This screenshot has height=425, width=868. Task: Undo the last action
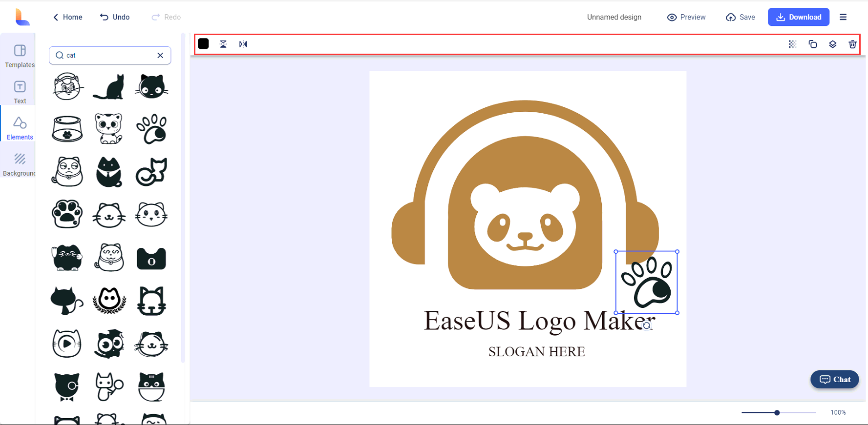115,17
